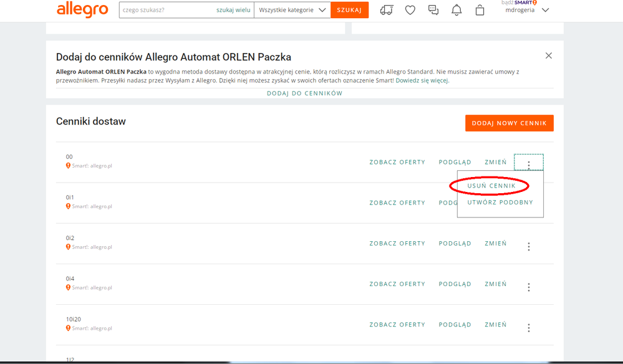The height and width of the screenshot is (364, 623).
Task: Focus the czego szukasz search field
Action: 168,10
